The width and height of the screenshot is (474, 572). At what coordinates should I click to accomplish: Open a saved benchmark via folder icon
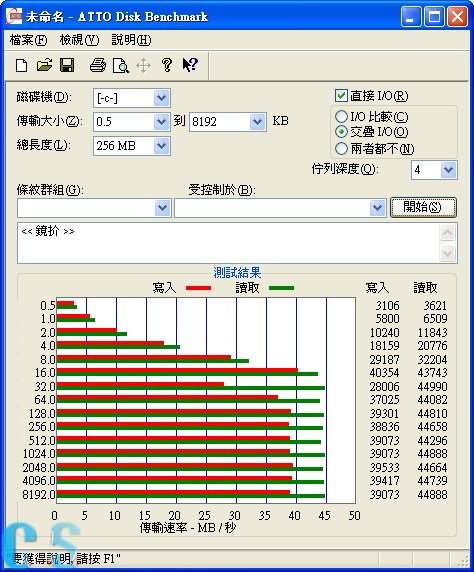(44, 65)
